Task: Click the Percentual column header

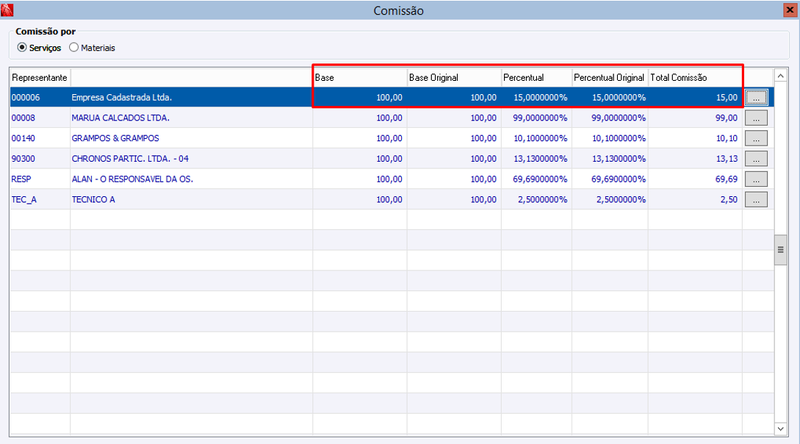Action: 536,78
